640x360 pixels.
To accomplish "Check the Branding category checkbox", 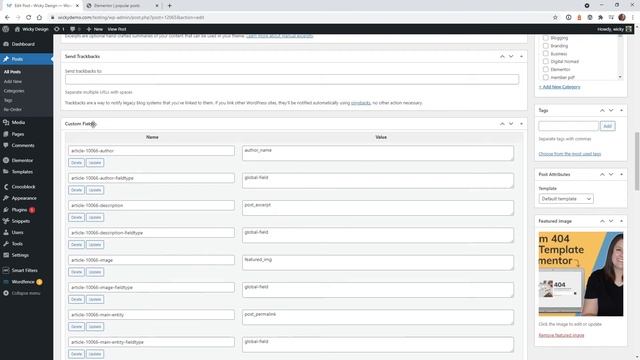I will [x=545, y=46].
